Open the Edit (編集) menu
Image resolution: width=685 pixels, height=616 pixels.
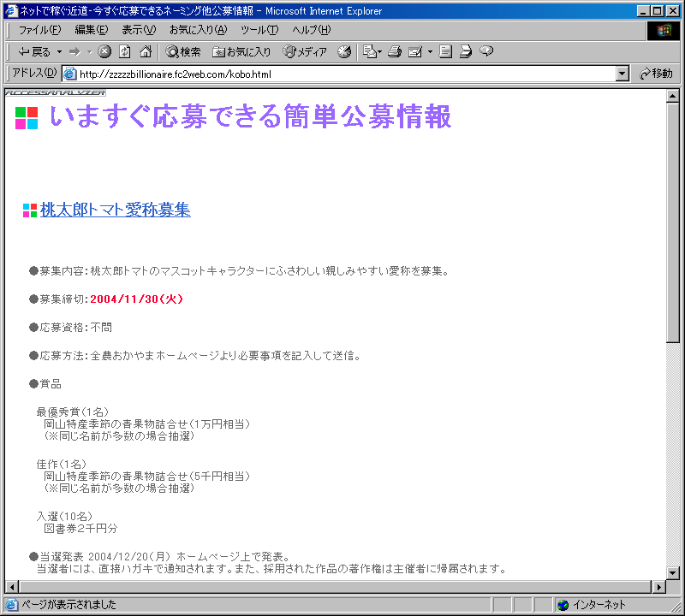click(x=92, y=30)
